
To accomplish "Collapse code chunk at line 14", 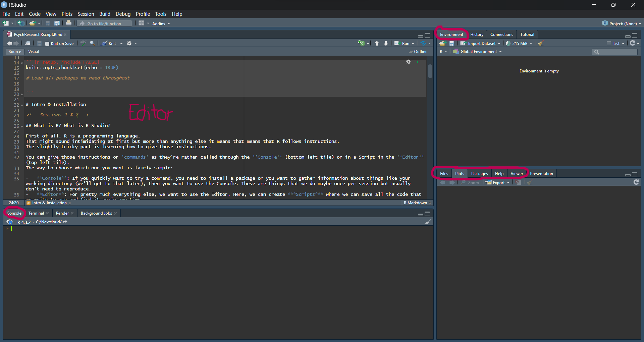I will [22, 63].
